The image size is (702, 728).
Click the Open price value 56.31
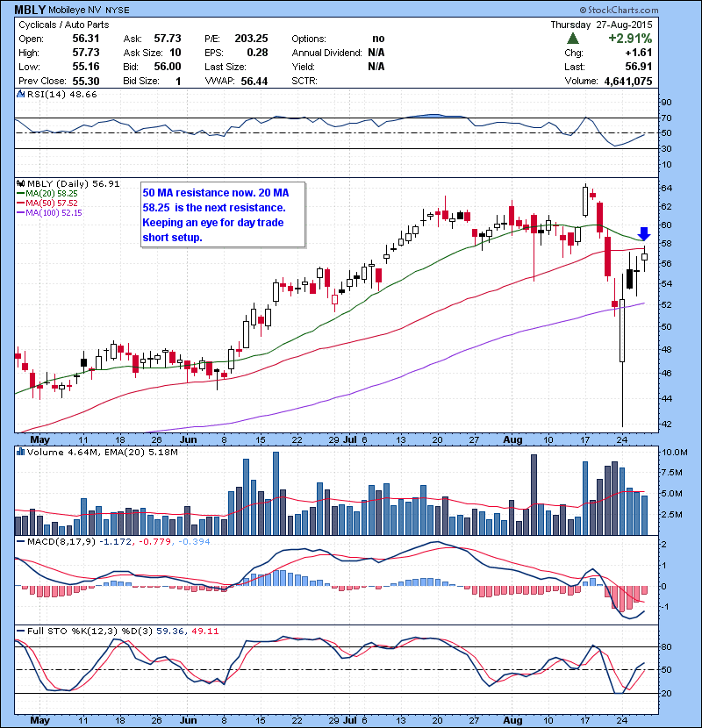[86, 39]
